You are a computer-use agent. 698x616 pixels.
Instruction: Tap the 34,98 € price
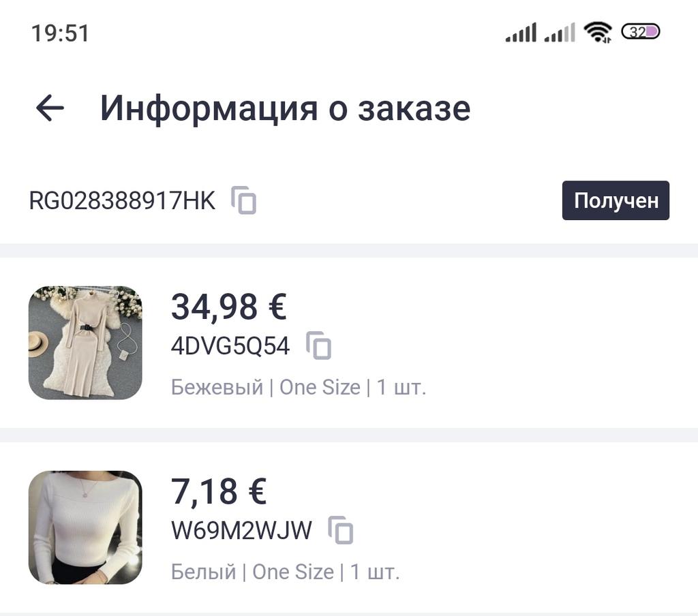[228, 307]
